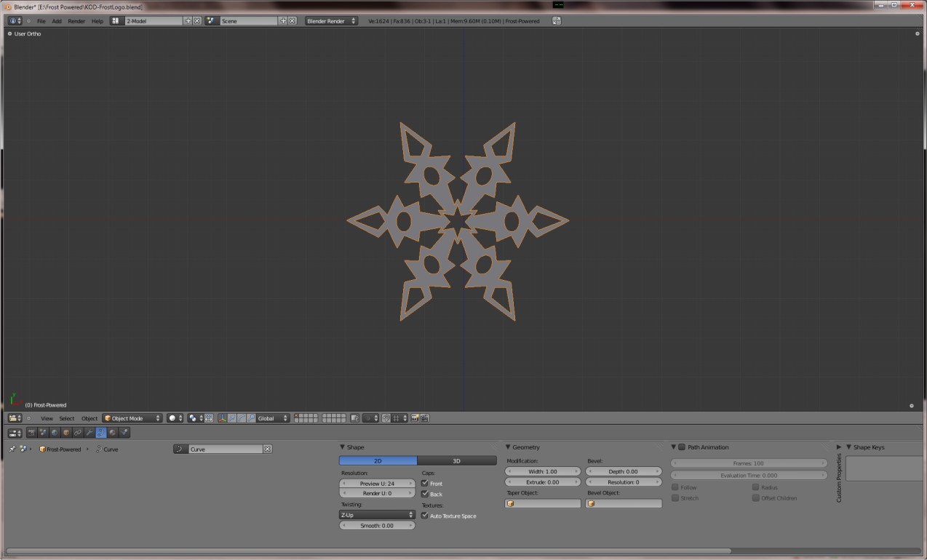This screenshot has width=927, height=560.
Task: Click the Curve name input field
Action: 225,449
